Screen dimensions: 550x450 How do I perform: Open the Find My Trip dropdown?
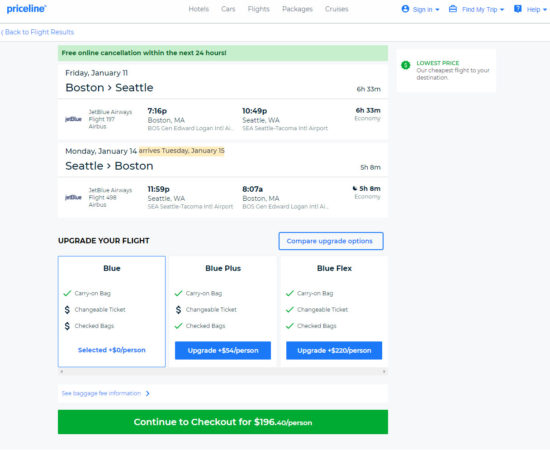coord(476,9)
